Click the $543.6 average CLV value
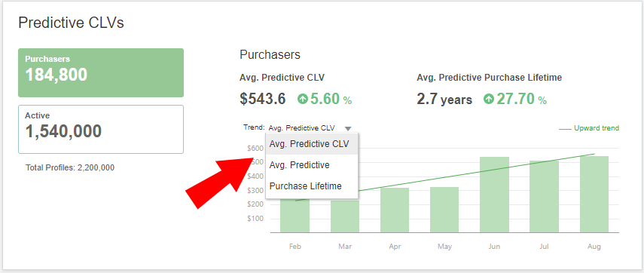 coord(262,99)
